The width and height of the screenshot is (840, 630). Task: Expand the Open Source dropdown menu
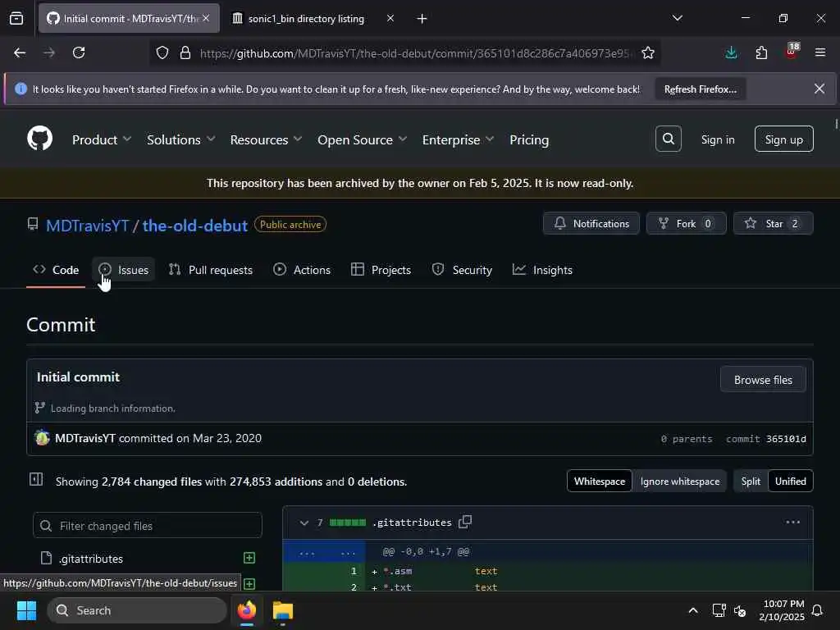[362, 139]
